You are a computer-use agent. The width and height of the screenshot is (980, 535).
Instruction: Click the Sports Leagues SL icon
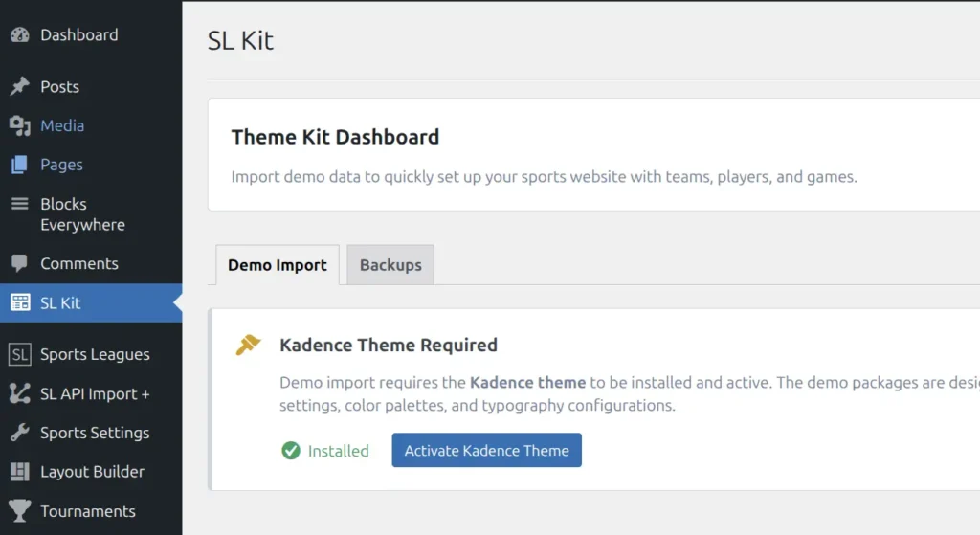[x=20, y=354]
